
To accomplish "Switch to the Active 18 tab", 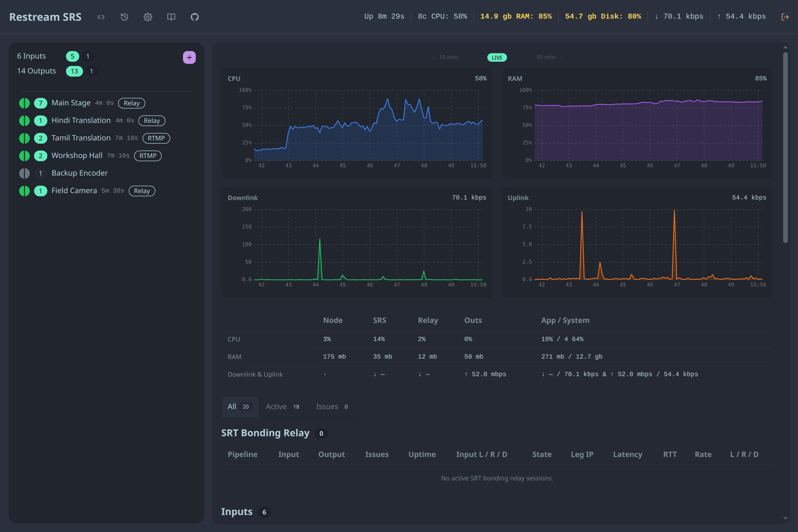I will 282,406.
